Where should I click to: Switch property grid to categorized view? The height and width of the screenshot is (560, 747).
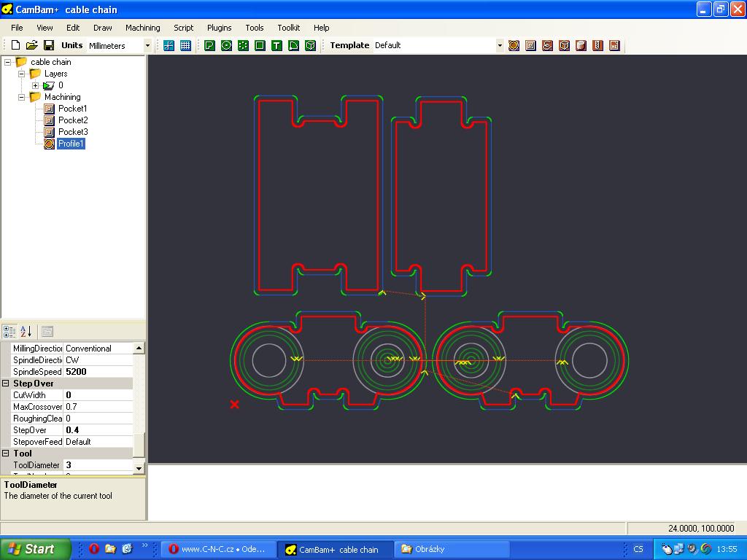pyautogui.click(x=9, y=332)
